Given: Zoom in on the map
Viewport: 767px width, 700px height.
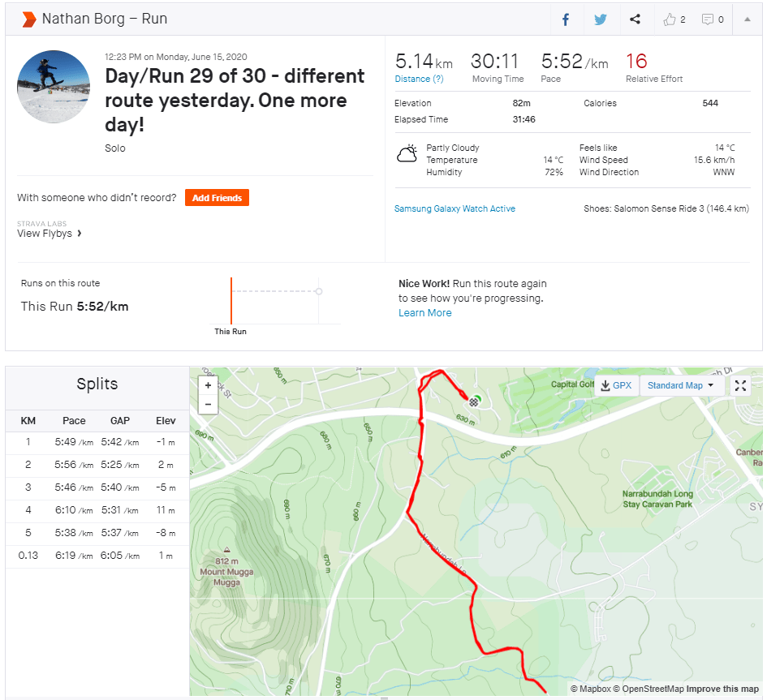Looking at the screenshot, I should tap(209, 386).
